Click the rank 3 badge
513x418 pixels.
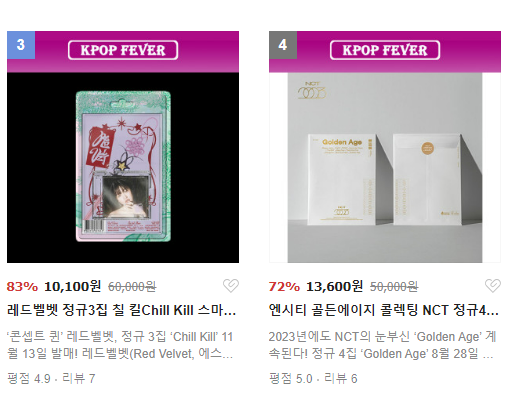pos(21,45)
